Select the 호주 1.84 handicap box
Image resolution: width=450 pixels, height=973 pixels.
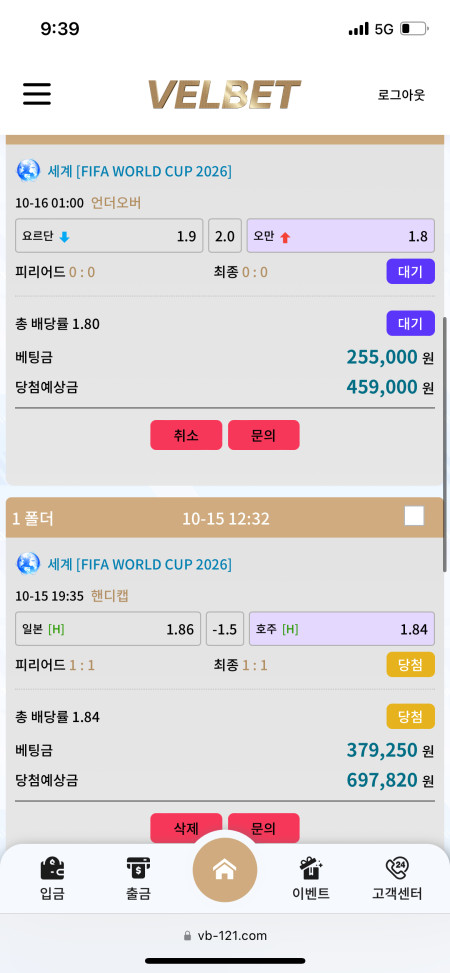click(342, 629)
